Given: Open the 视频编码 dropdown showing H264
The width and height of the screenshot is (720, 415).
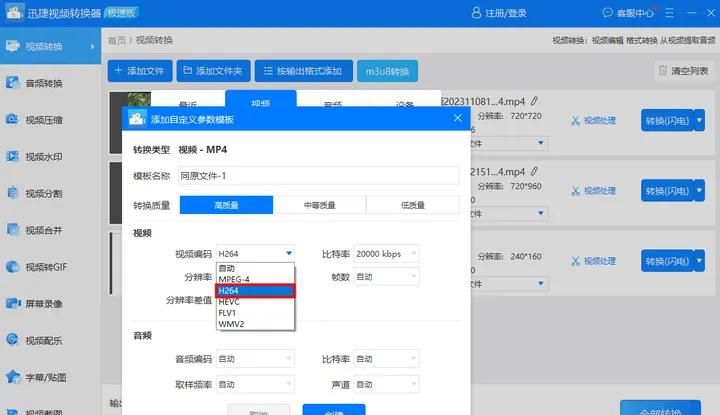Looking at the screenshot, I should (255, 253).
